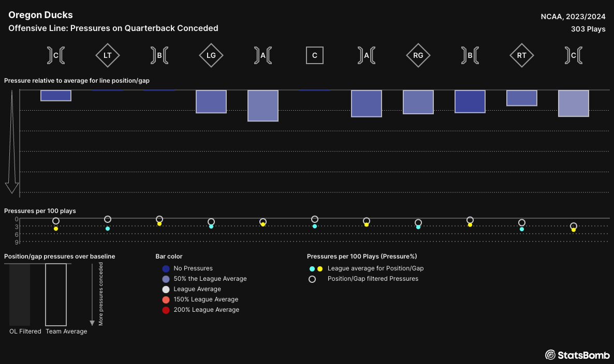Click the white circle marker below RG
The width and height of the screenshot is (614, 364).
[x=418, y=222]
